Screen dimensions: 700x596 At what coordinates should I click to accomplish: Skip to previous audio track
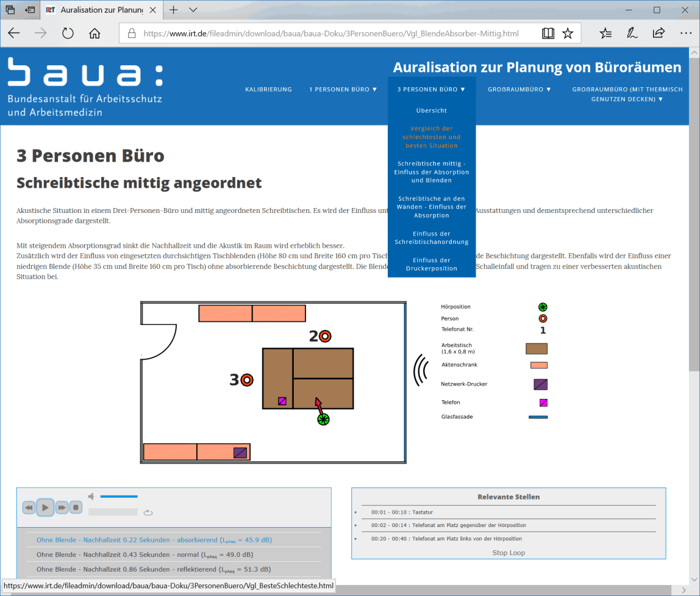click(29, 508)
